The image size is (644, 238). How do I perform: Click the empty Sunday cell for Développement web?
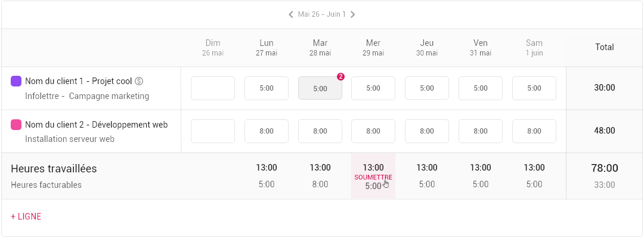(x=213, y=131)
